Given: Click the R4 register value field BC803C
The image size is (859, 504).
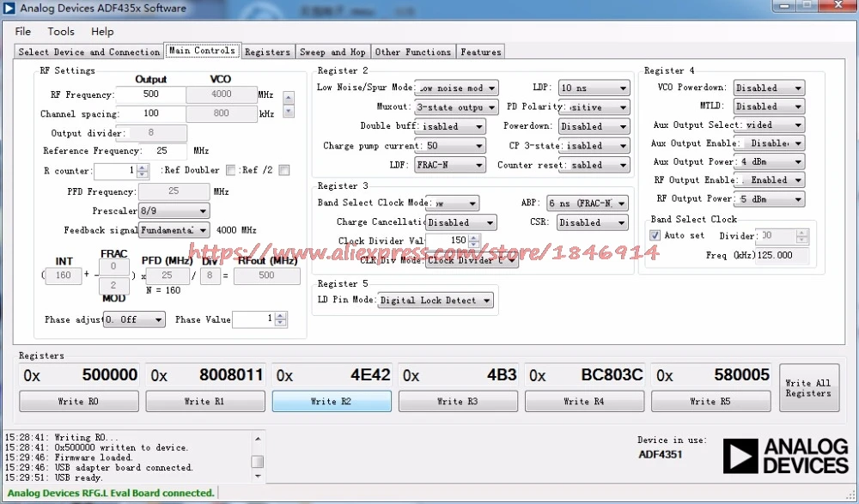Looking at the screenshot, I should coord(584,375).
